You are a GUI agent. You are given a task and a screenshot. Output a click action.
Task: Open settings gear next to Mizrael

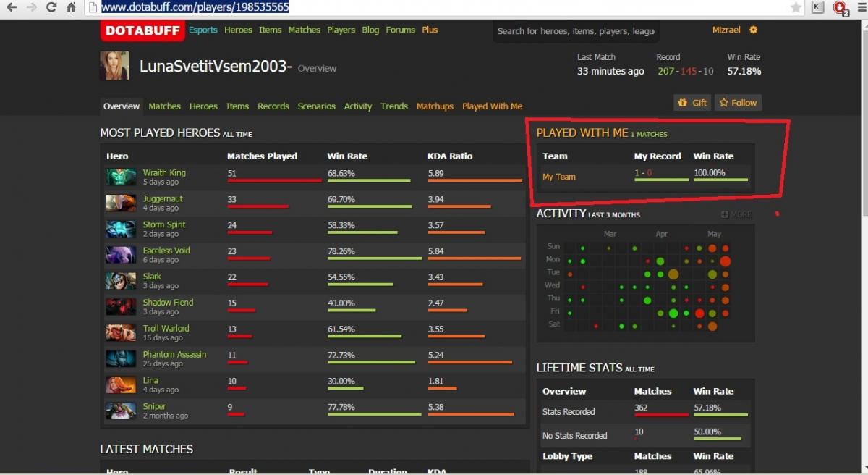click(753, 30)
